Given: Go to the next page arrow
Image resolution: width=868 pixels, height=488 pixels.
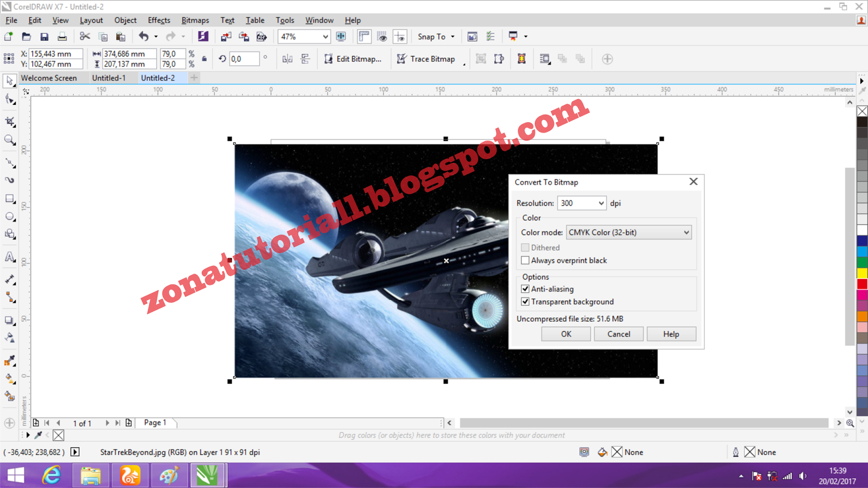Looking at the screenshot, I should coord(107,423).
